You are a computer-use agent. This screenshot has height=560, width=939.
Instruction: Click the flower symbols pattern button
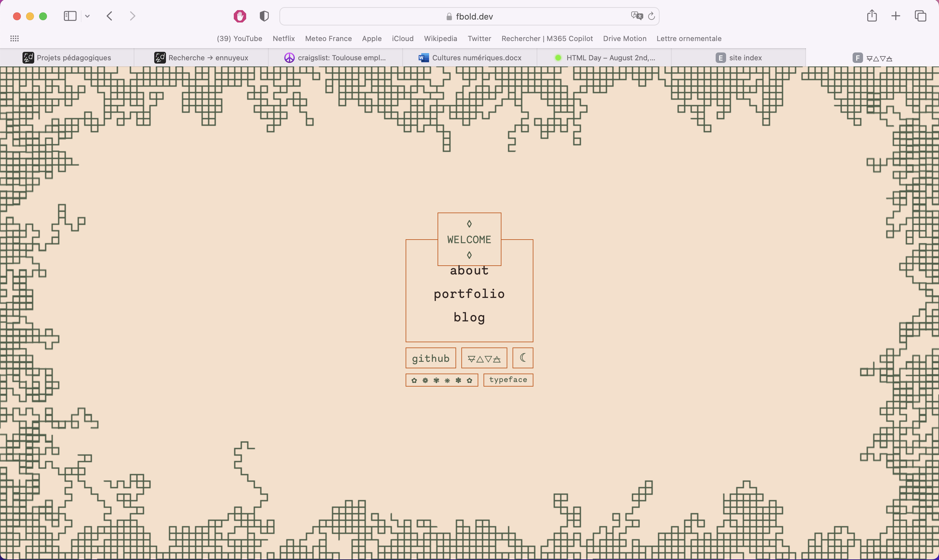tap(441, 380)
